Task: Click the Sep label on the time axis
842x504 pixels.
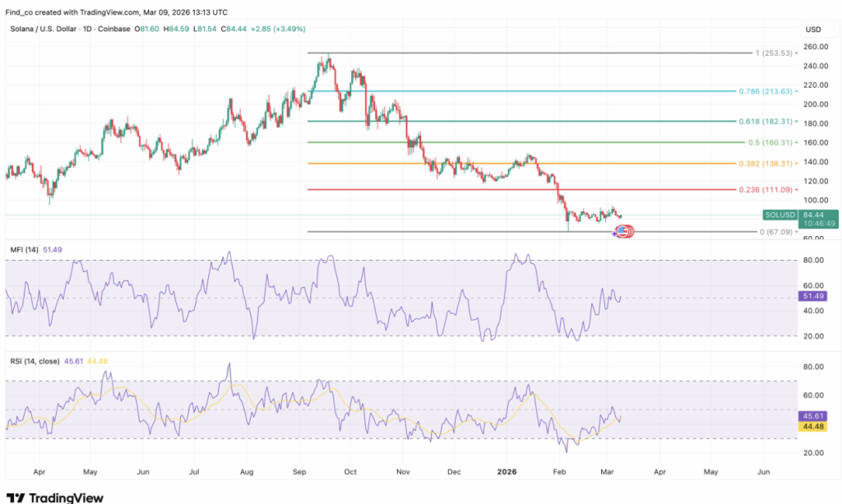Action: tap(299, 474)
